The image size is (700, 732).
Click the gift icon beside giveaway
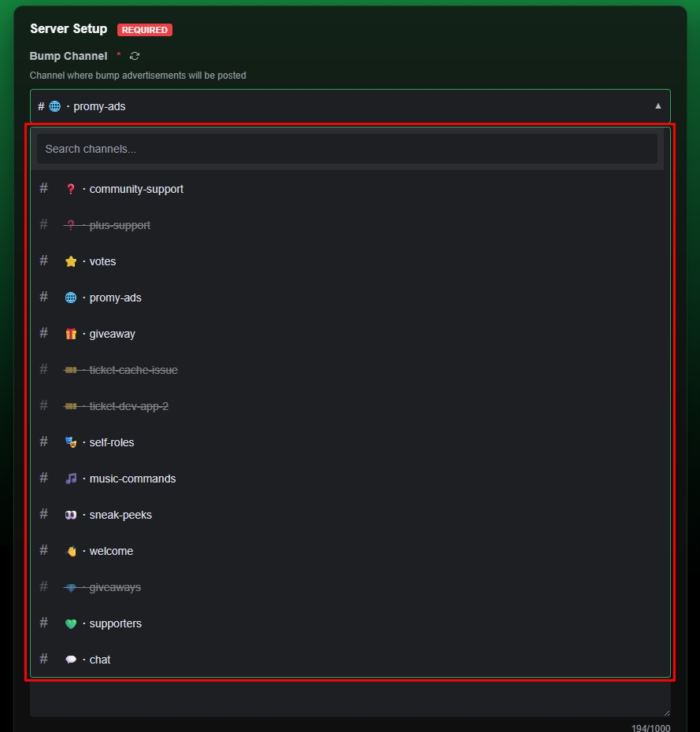pyautogui.click(x=70, y=334)
